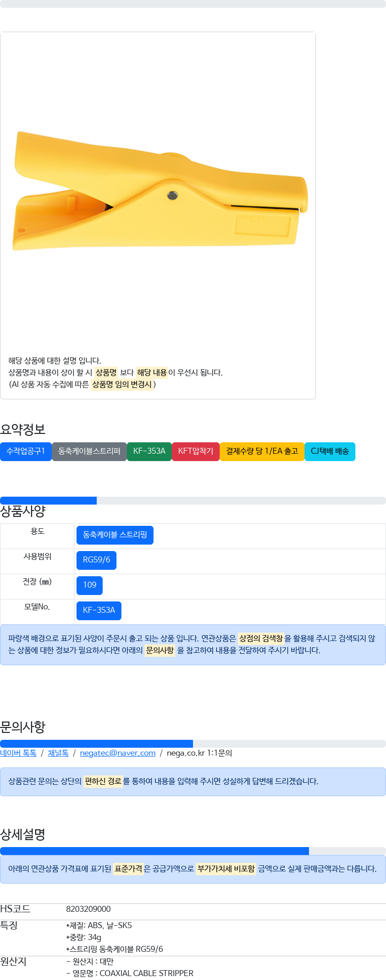Click the progress bar under 상세설명 heading
Viewport: 386px width, 980px height.
click(193, 851)
